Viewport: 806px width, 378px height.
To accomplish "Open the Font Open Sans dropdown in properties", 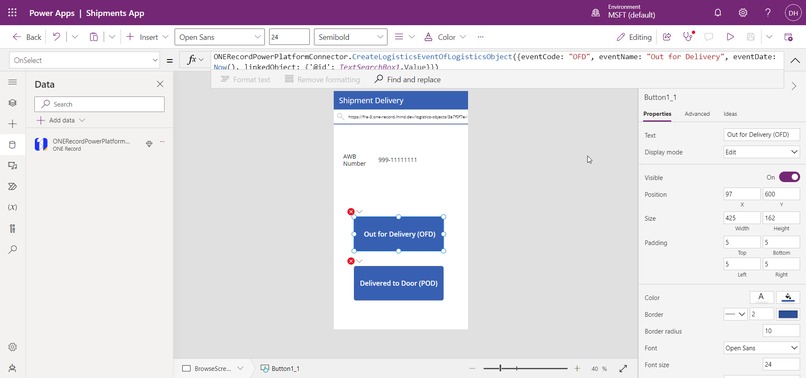I will (761, 348).
